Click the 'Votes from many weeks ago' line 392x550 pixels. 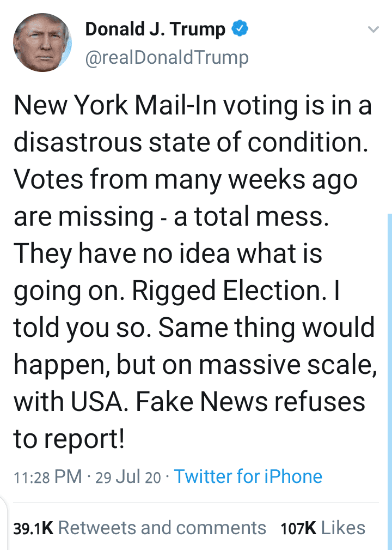(186, 179)
